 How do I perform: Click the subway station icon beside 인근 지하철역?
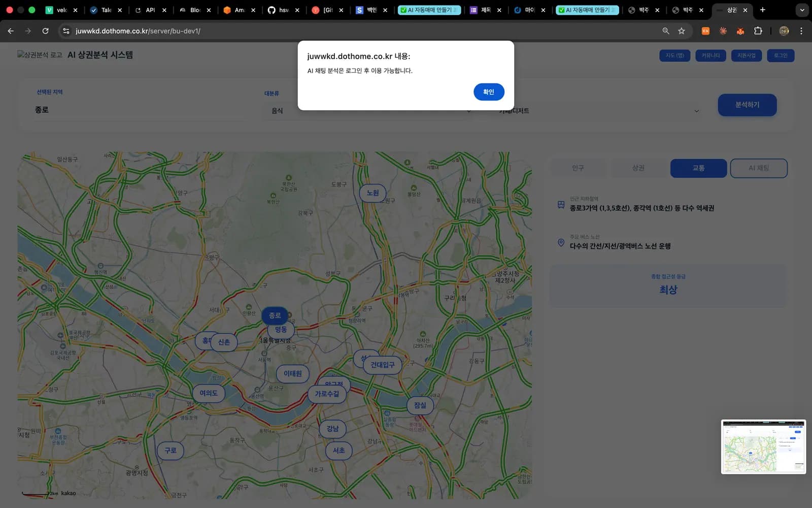tap(561, 204)
